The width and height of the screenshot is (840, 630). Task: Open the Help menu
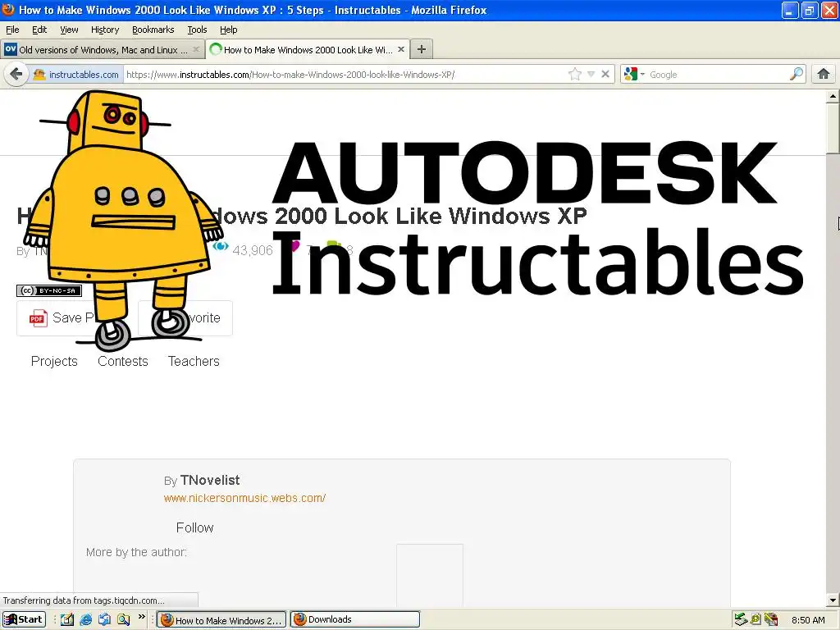(229, 30)
